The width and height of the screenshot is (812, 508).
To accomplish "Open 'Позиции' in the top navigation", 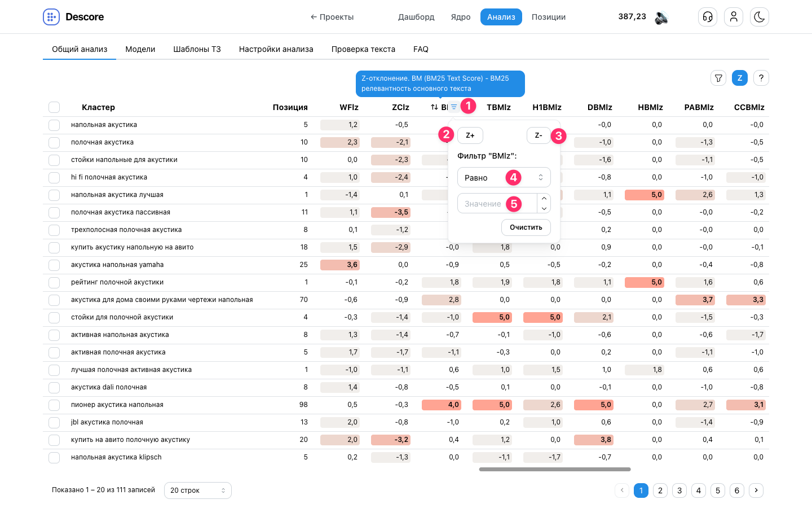I will 549,17.
